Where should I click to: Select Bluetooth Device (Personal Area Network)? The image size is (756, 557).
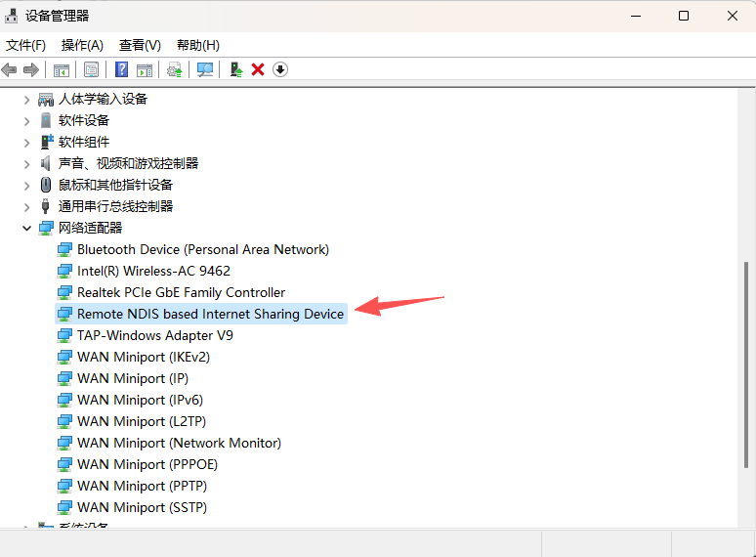click(x=203, y=249)
